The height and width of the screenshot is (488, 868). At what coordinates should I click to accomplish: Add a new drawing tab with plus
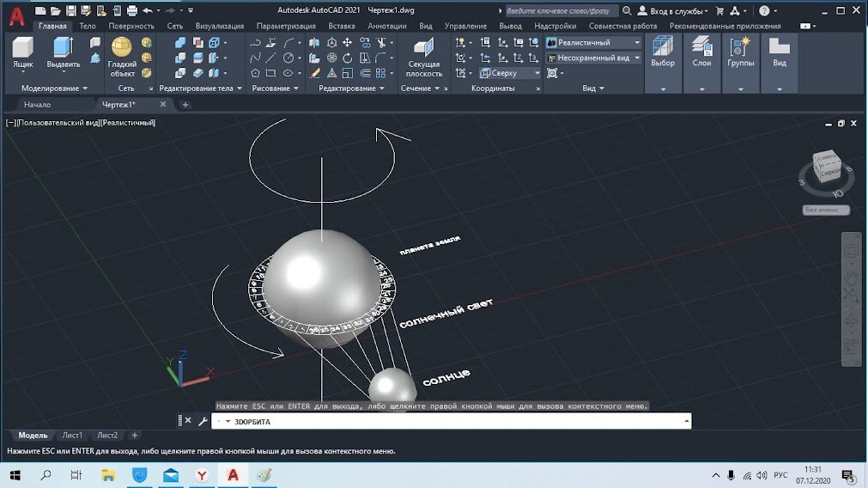(185, 104)
